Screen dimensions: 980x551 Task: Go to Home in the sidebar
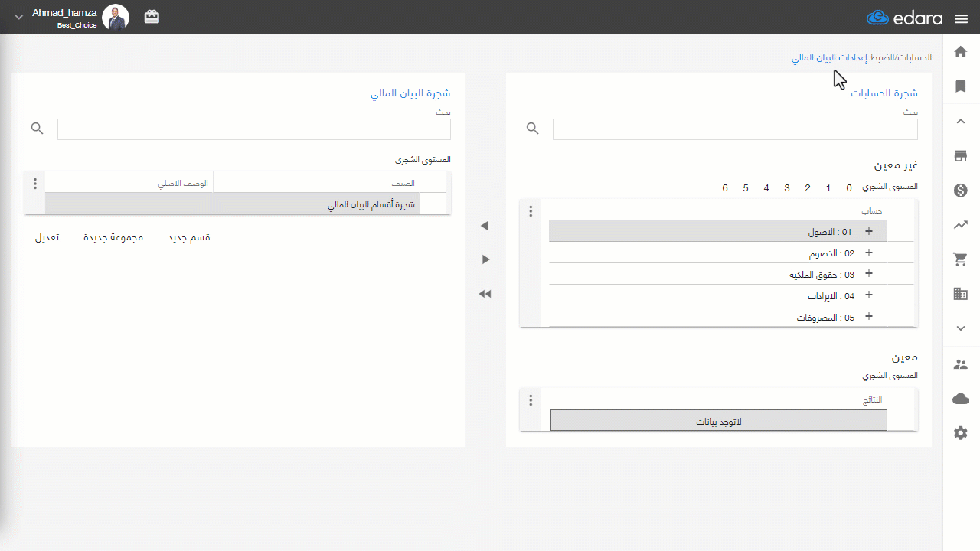pyautogui.click(x=961, y=52)
